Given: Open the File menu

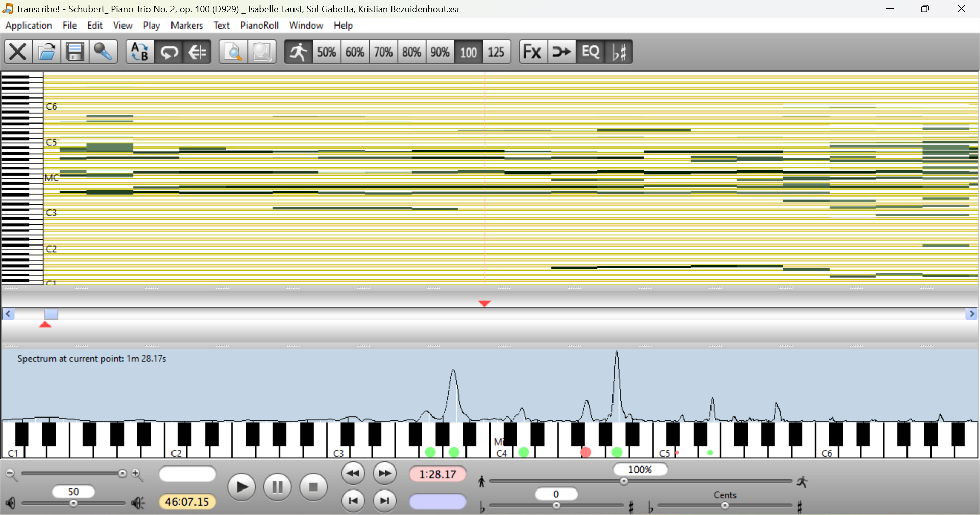Looking at the screenshot, I should (x=69, y=25).
